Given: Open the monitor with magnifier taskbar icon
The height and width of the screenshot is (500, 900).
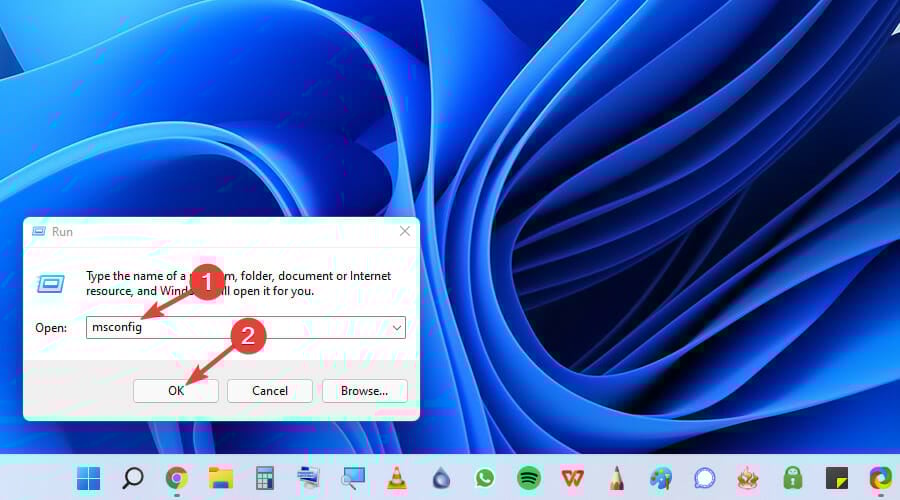Looking at the screenshot, I should [x=353, y=478].
